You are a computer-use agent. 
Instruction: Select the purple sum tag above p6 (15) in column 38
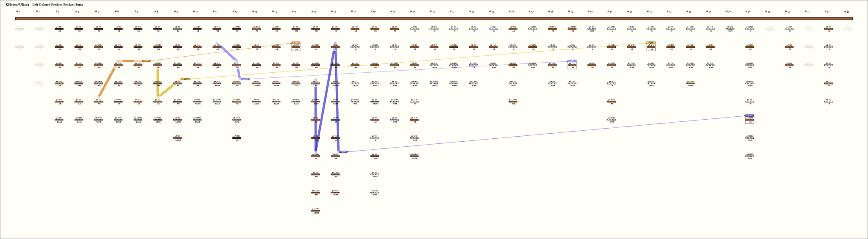coord(749,115)
